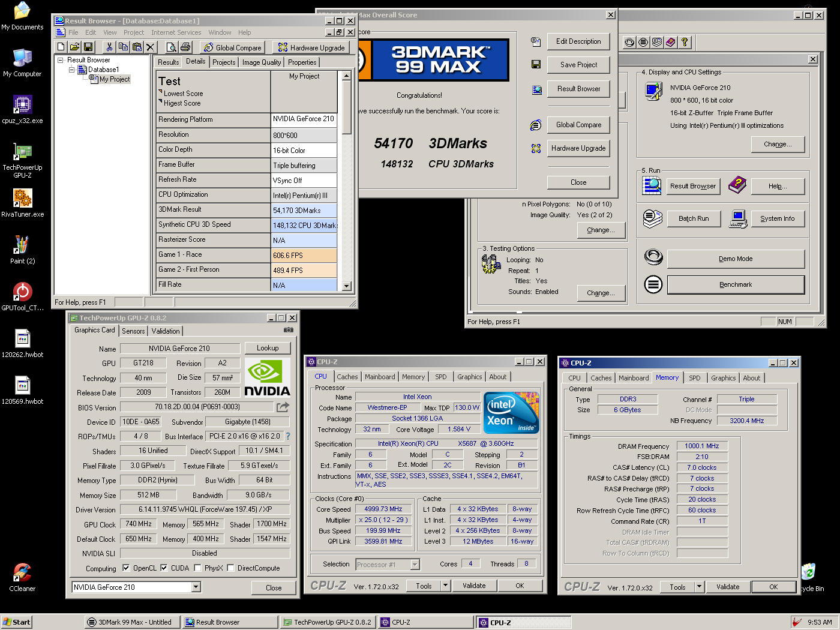
Task: Click the Hardware Upgrade button in Result Browser toolbar
Action: pos(311,47)
